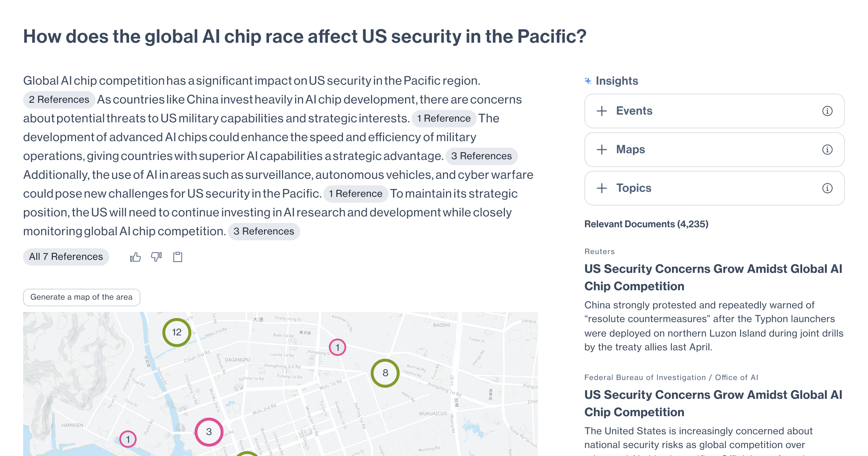Open info icon for Topics
This screenshot has height=456, width=868.
pyautogui.click(x=827, y=188)
